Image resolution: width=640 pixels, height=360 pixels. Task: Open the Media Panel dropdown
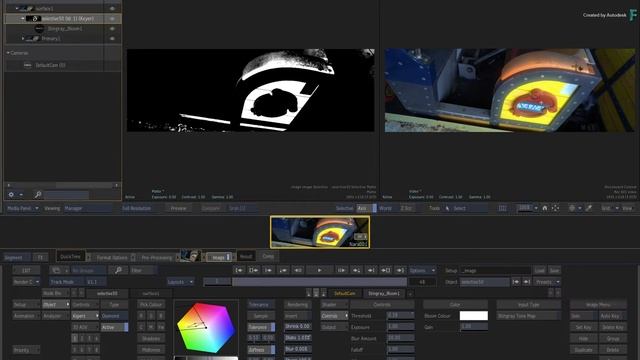22,208
